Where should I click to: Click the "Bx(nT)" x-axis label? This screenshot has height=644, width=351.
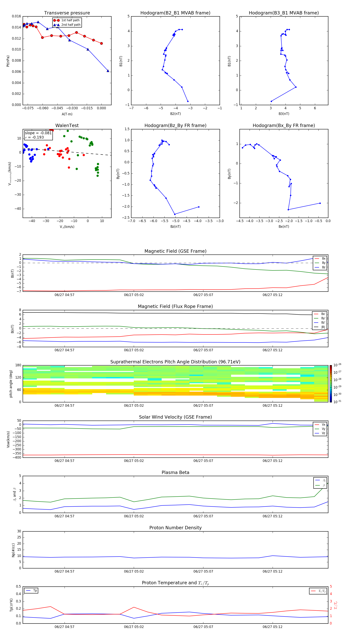coord(284,227)
